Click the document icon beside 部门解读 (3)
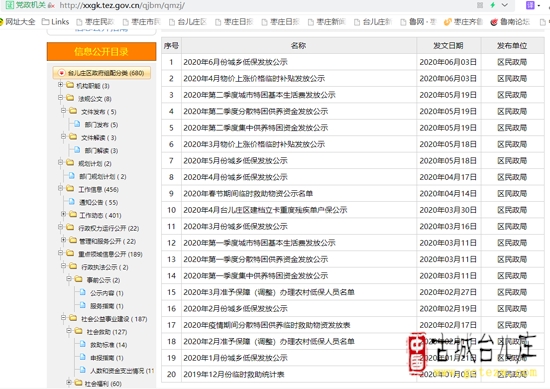The image size is (550, 389). click(x=77, y=150)
